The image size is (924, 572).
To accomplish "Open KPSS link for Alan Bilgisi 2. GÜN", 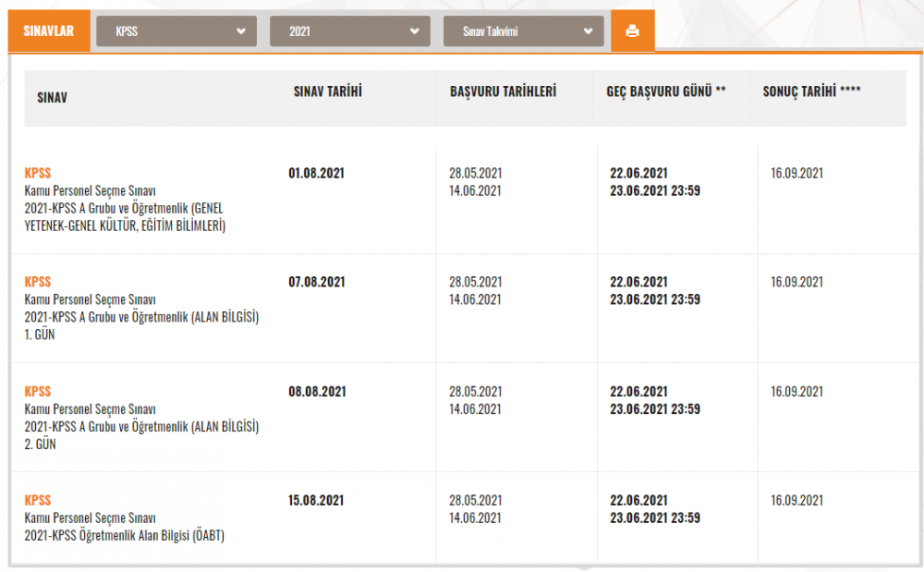I will (38, 391).
